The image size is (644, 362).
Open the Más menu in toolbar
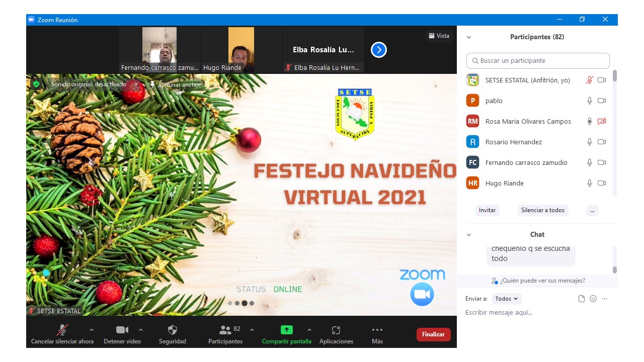(377, 334)
